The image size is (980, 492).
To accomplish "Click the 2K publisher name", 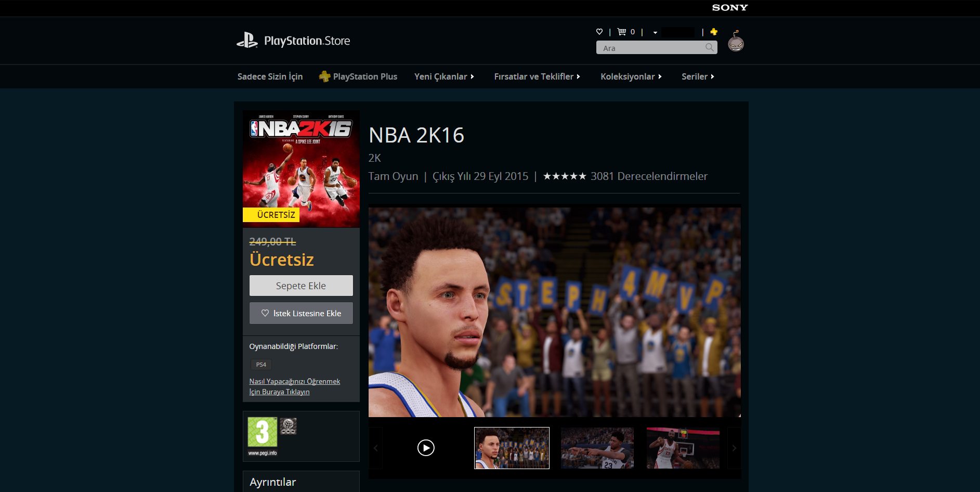I will [x=375, y=158].
